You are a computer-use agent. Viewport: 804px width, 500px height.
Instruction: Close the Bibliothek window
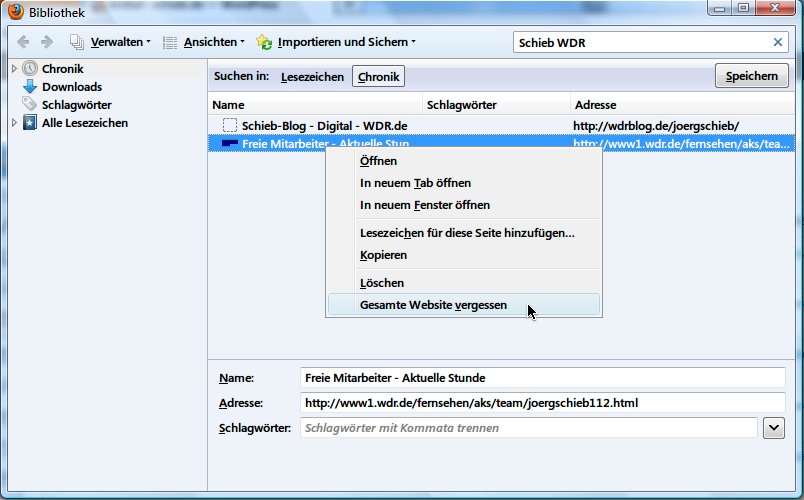coord(775,8)
